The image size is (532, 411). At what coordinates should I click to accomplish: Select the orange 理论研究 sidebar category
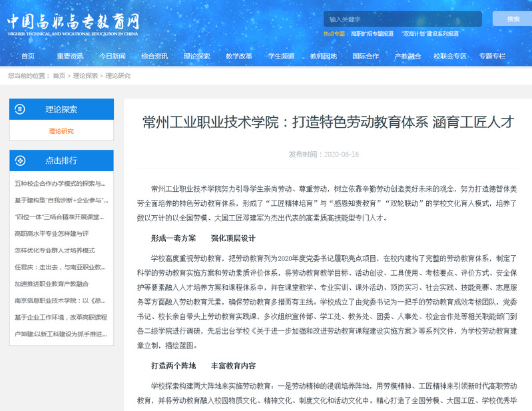coord(61,131)
